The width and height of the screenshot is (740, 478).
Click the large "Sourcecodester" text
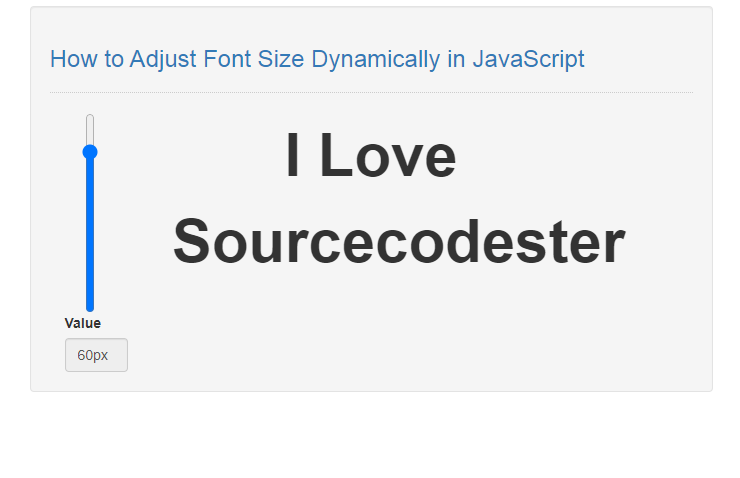tap(399, 242)
